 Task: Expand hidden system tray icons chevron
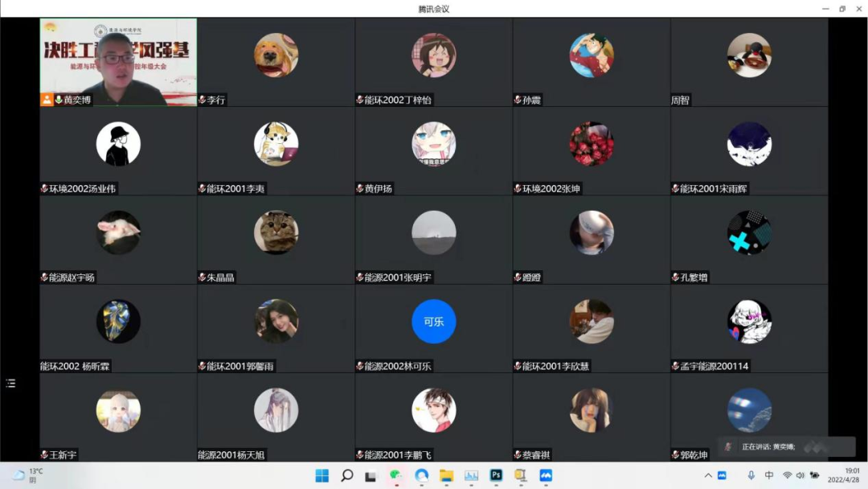(x=708, y=475)
